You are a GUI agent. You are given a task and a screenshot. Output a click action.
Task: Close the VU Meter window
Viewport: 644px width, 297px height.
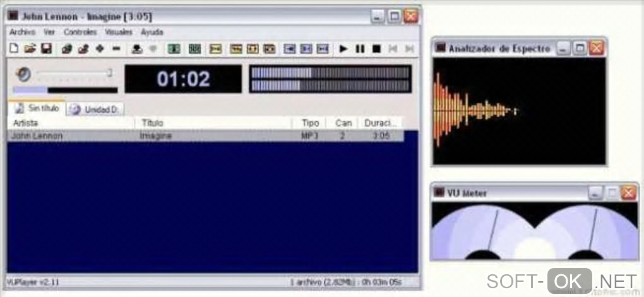(x=628, y=192)
